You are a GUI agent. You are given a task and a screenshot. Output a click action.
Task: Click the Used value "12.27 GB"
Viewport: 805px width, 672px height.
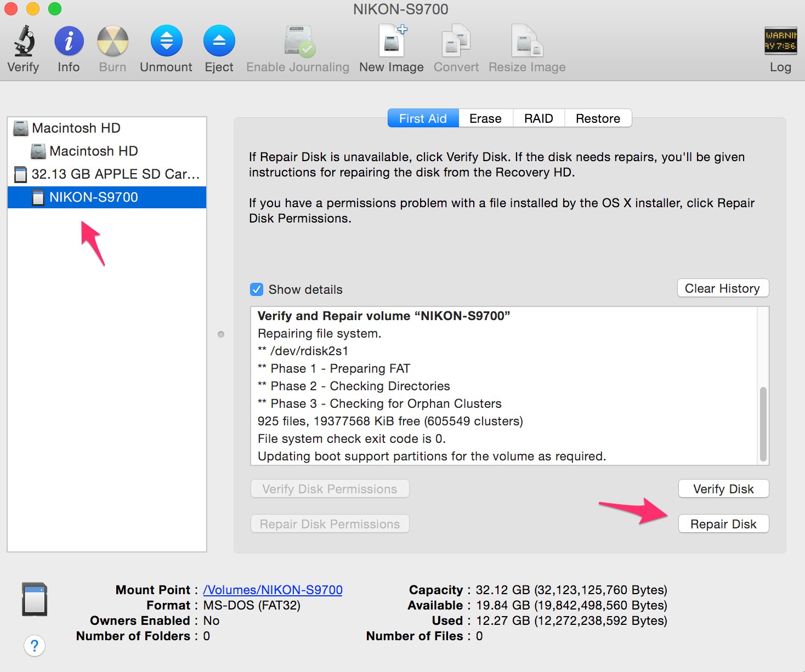(503, 620)
